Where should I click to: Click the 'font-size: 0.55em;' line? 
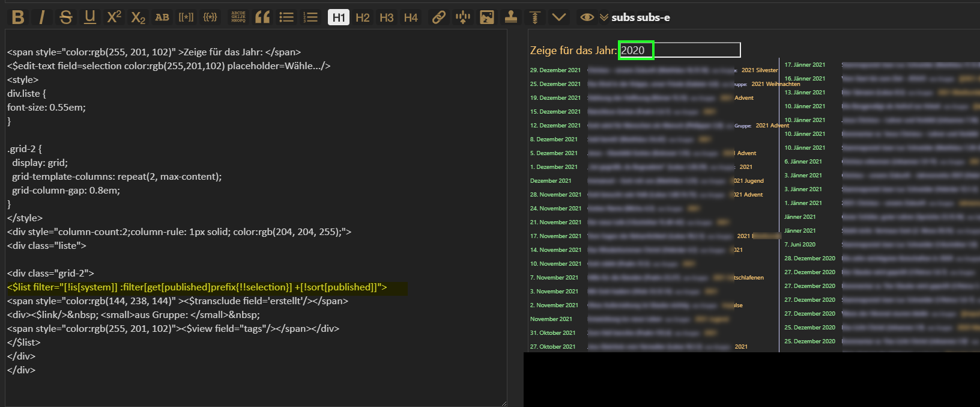[46, 108]
